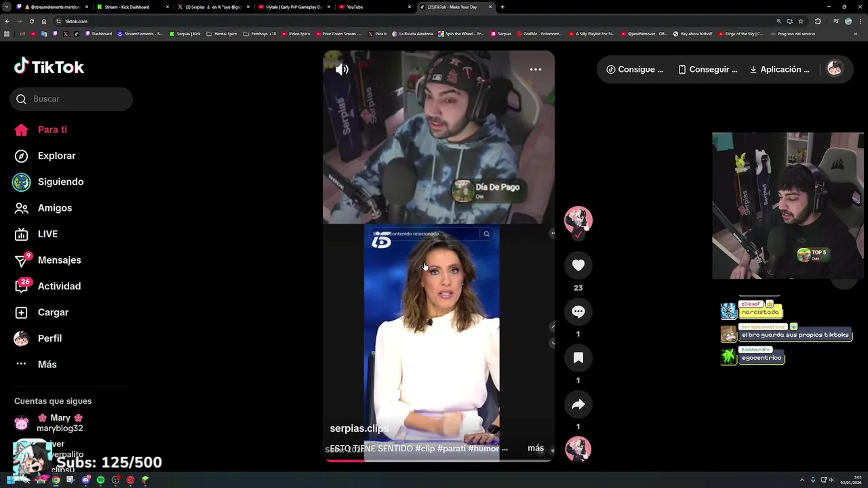Open the Minecraft grass block taskbar icon

click(x=144, y=480)
